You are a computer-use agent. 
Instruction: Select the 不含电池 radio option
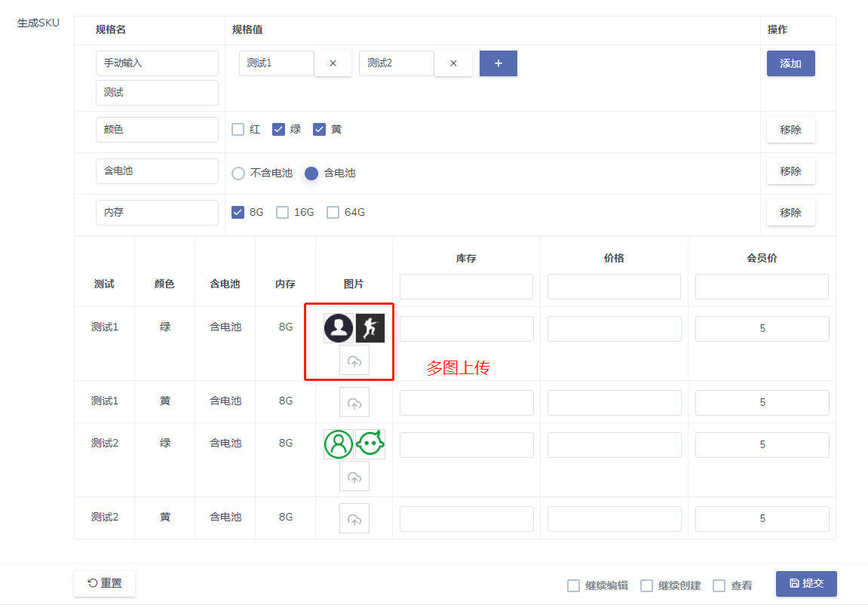click(238, 173)
